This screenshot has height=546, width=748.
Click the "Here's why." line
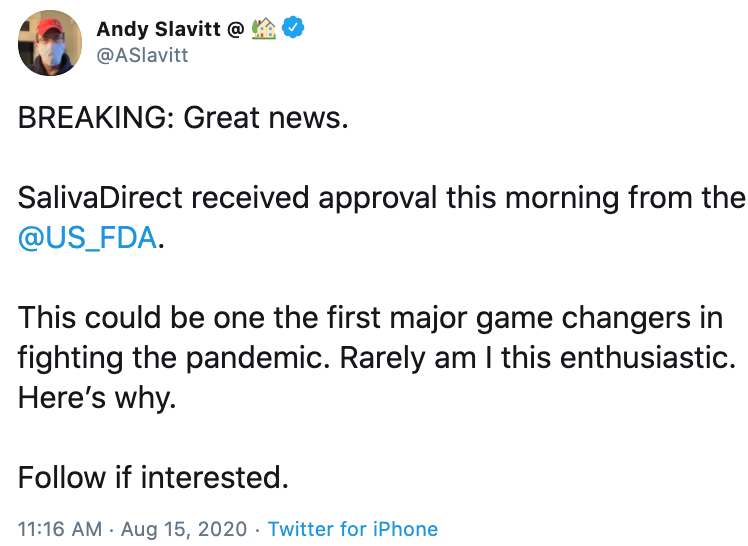pos(96,398)
